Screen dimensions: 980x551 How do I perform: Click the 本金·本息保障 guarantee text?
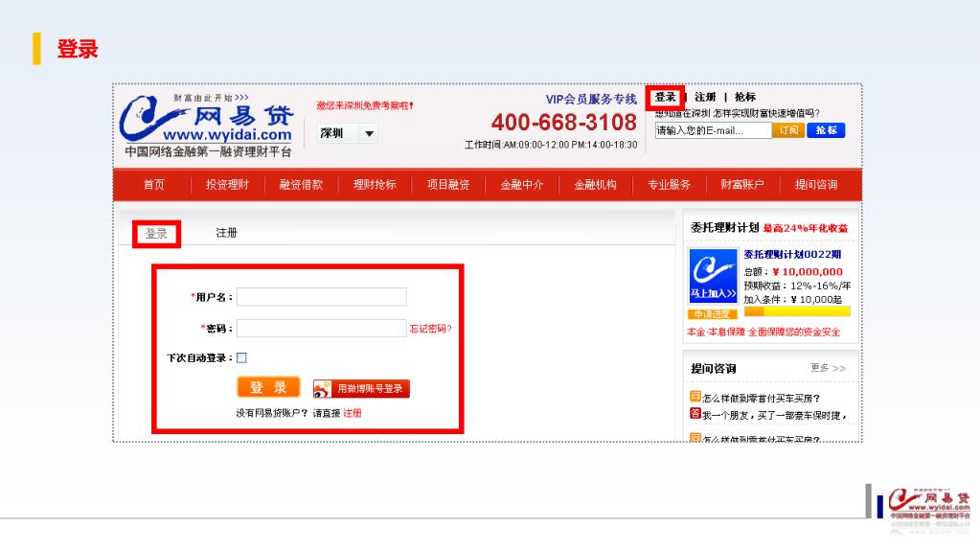point(763,332)
